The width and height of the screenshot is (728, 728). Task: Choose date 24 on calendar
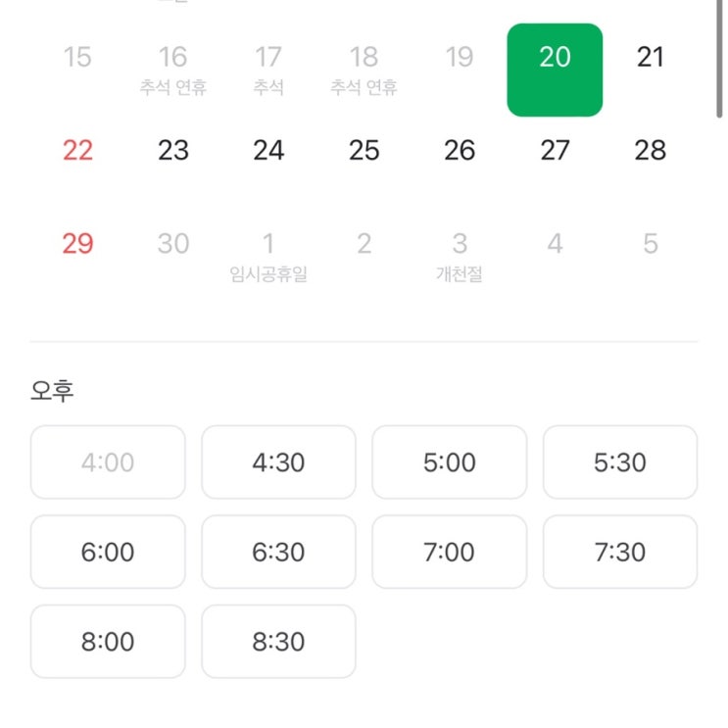pyautogui.click(x=268, y=150)
